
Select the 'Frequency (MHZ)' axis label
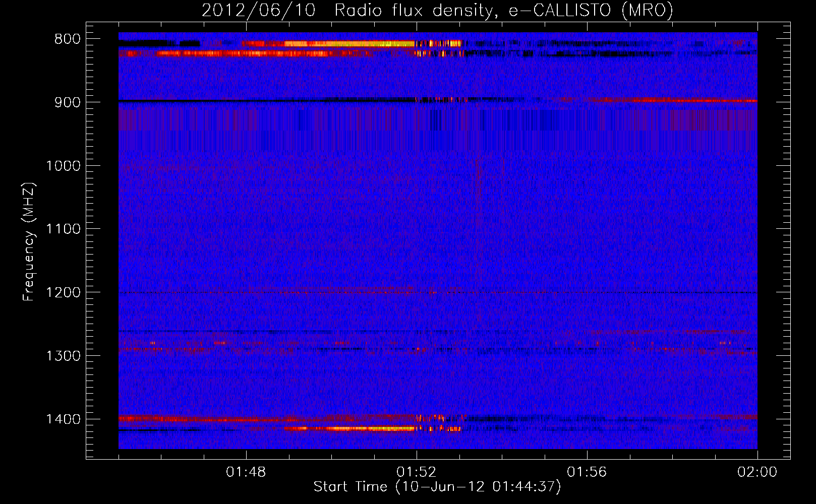point(29,242)
